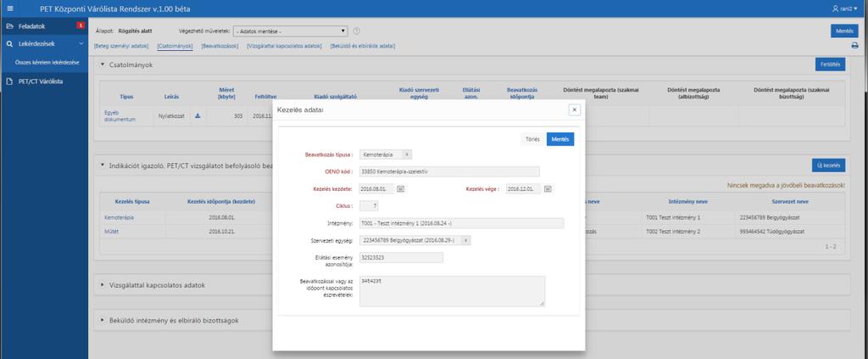Go to the Beavatkozások anchor link
The height and width of the screenshot is (359, 868).
coord(220,46)
